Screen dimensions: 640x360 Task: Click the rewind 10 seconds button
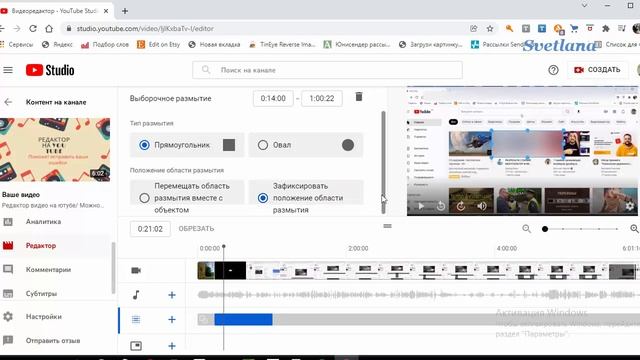[x=441, y=206]
